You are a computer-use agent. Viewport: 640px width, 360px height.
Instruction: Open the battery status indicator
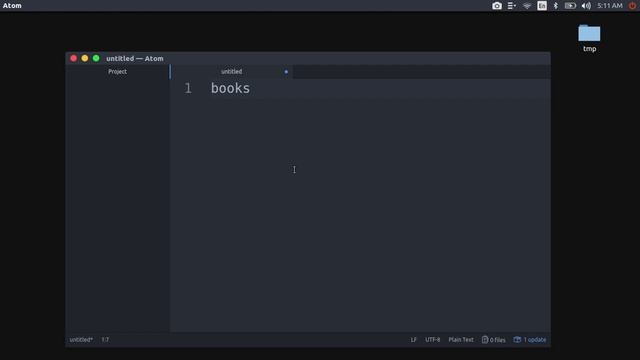(570, 6)
